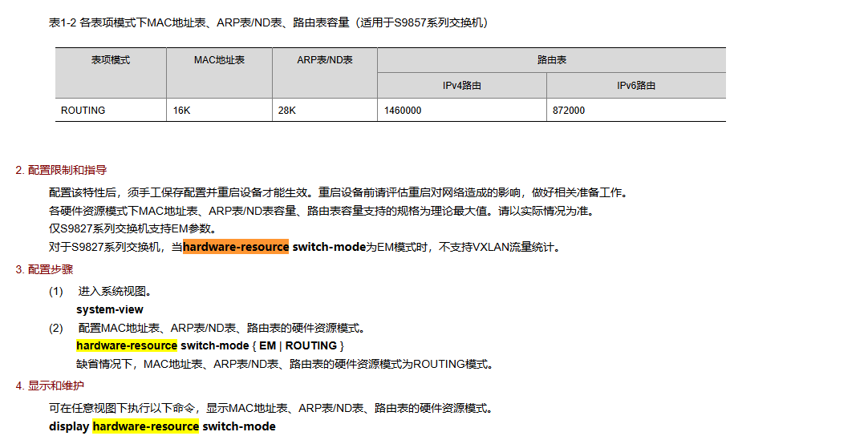This screenshot has height=436, width=868.
Task: Click the bold system-view command text
Action: coord(110,309)
